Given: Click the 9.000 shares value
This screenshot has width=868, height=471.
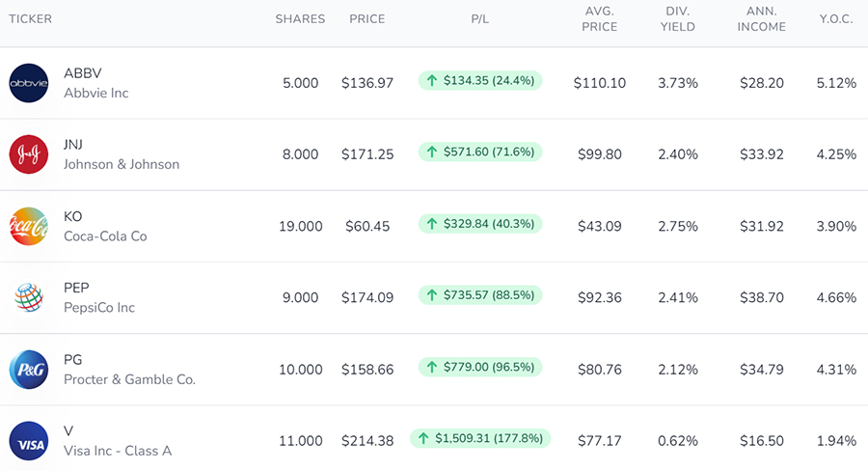Looking at the screenshot, I should point(301,297).
